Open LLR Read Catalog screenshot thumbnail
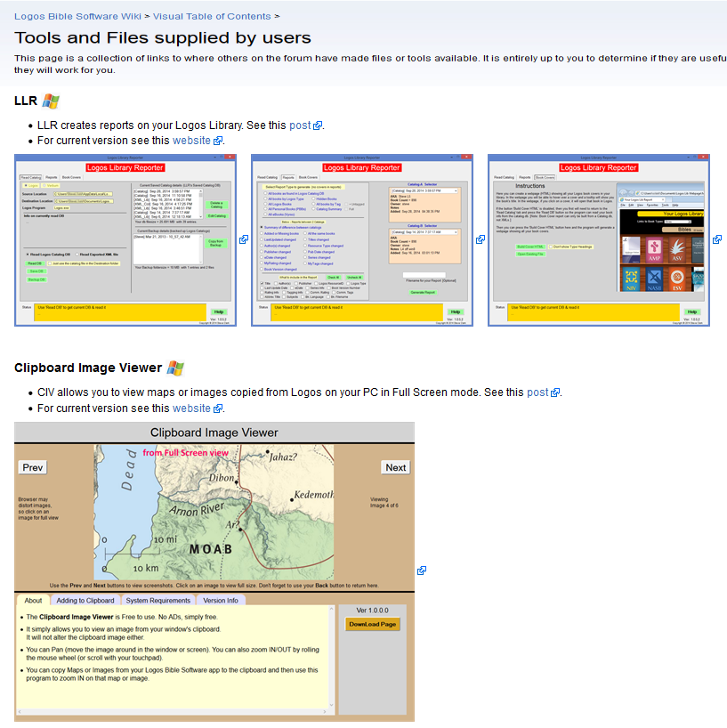 pos(125,240)
